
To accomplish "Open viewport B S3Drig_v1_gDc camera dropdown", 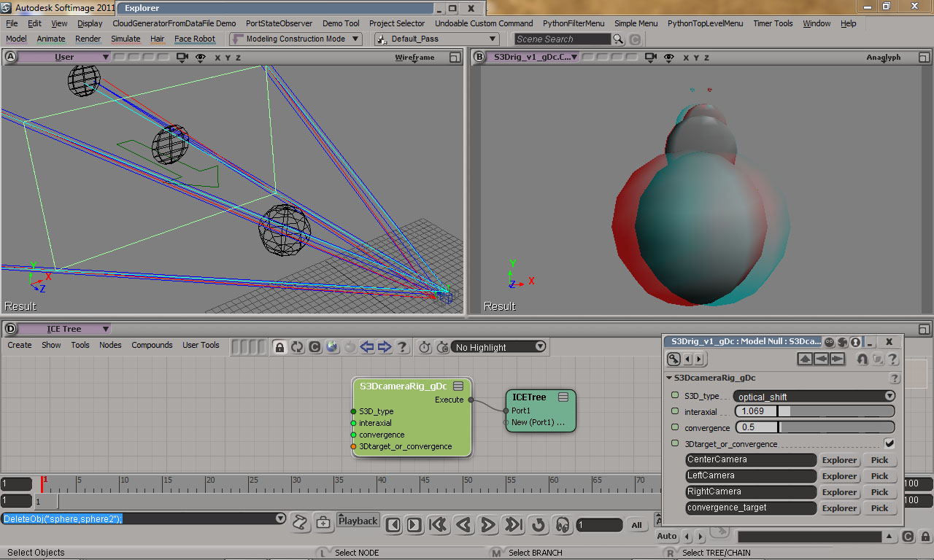I will point(534,57).
